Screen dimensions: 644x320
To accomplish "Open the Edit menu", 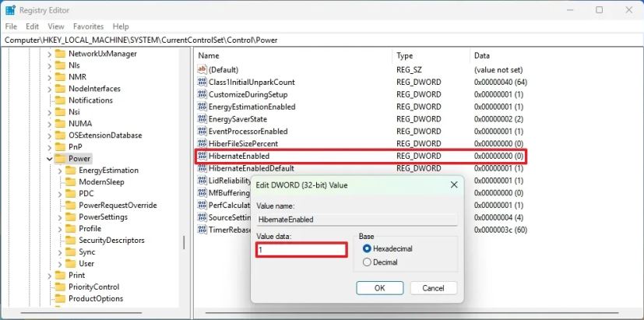I will (x=32, y=26).
